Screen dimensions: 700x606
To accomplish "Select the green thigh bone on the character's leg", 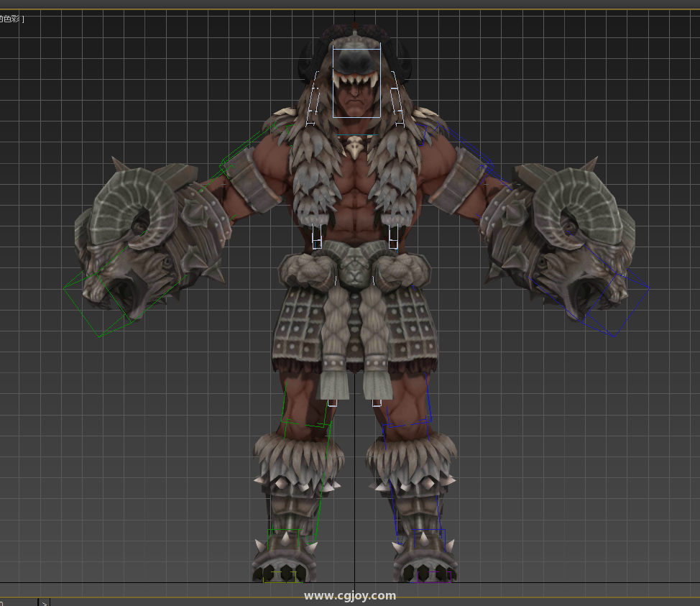I will tap(307, 403).
